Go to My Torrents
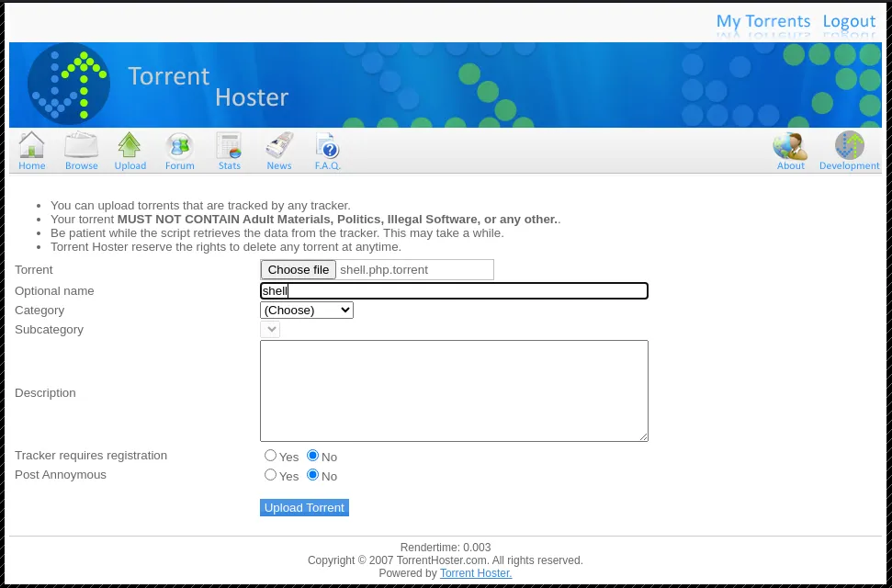The height and width of the screenshot is (588, 892). tap(762, 21)
